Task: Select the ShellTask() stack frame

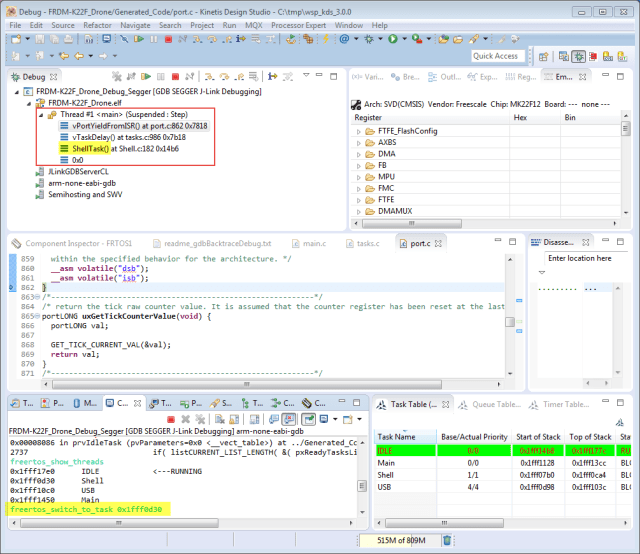Action: (91, 148)
